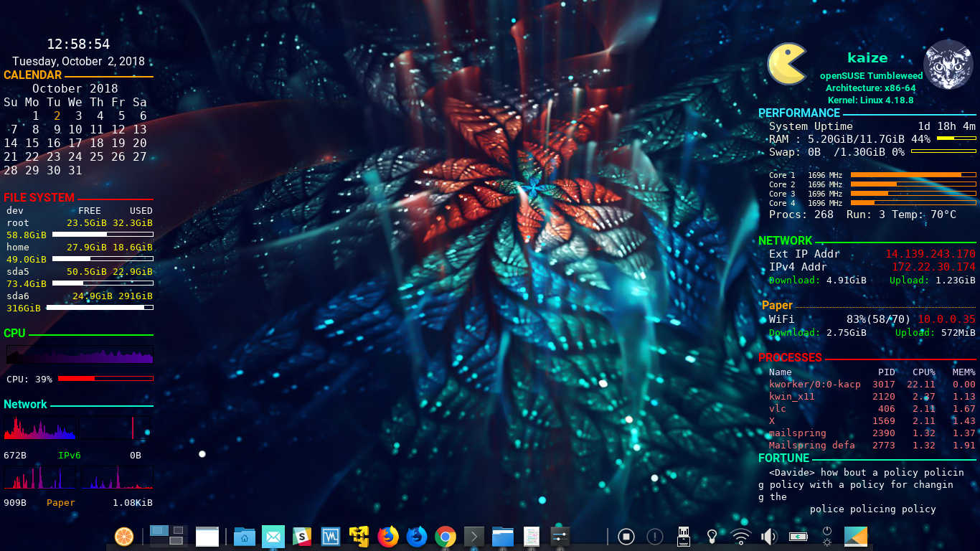Click the activities stop-circle tray icon

click(x=626, y=536)
